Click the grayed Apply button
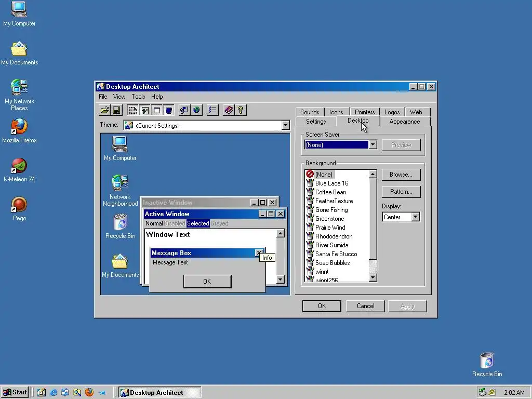This screenshot has height=399, width=532. point(407,306)
